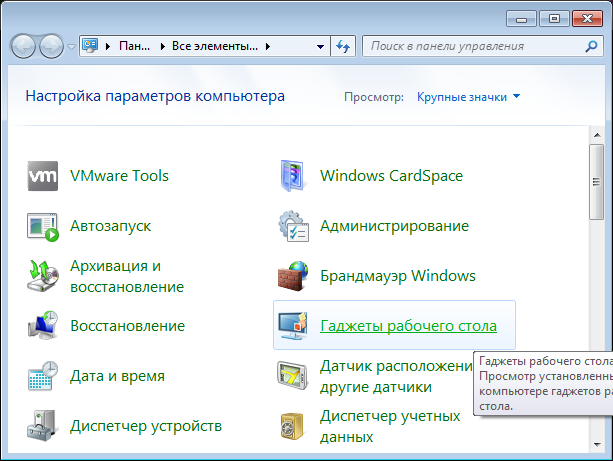Click the search magnifier icon

(x=591, y=46)
